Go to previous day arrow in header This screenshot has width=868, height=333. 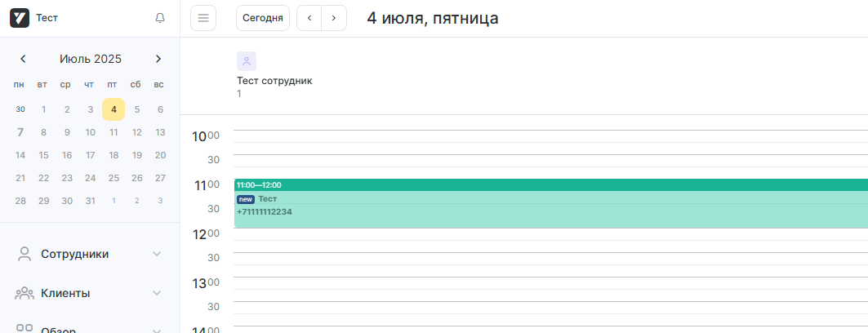coord(309,18)
